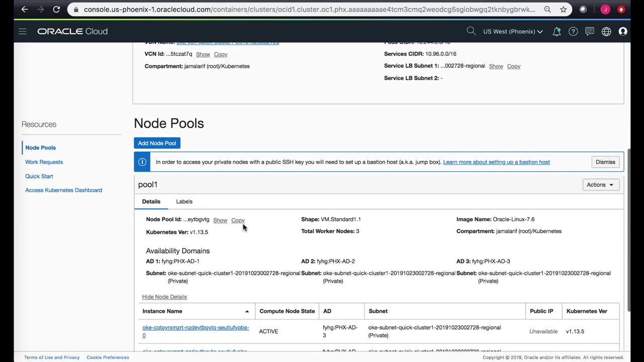644x362 pixels.
Task: Click the Unavailable public IP cell
Action: point(543,331)
